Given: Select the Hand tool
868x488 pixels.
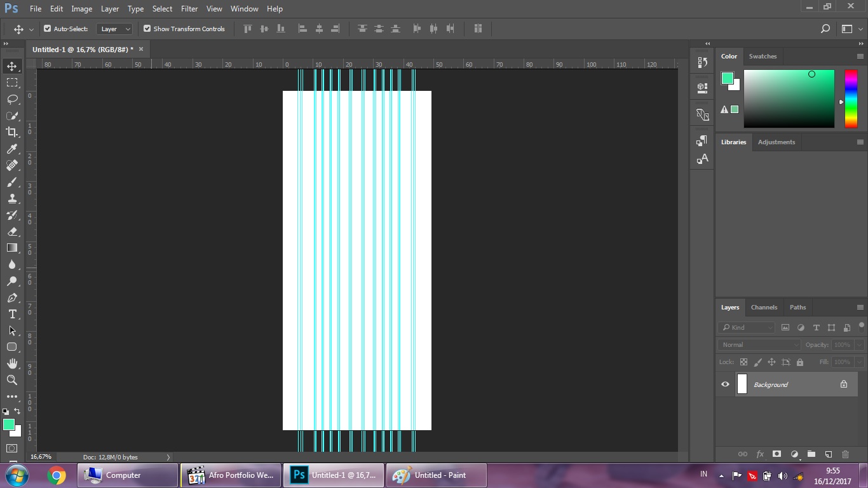Looking at the screenshot, I should pyautogui.click(x=13, y=363).
